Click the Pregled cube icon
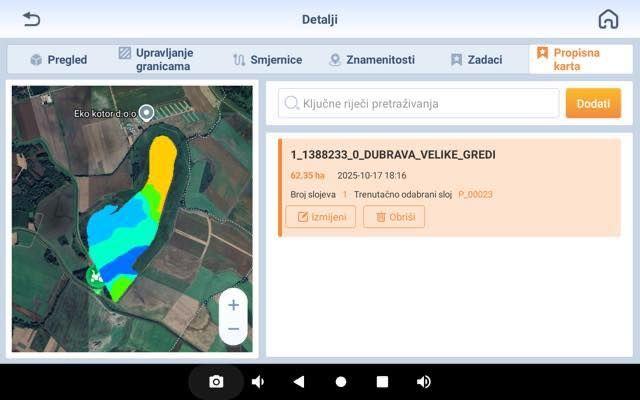Viewport: 640px width, 400px height. (36, 60)
